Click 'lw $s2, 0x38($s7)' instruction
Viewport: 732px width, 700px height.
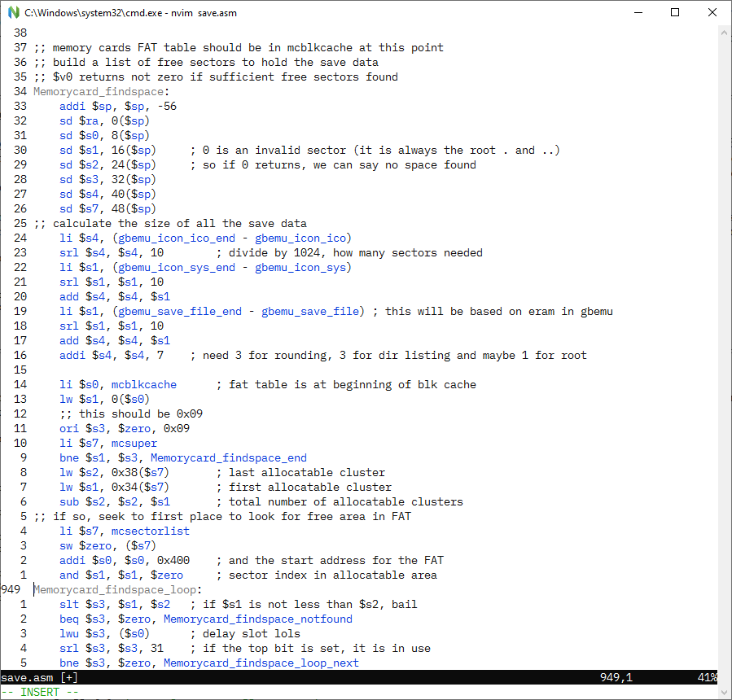(x=114, y=472)
